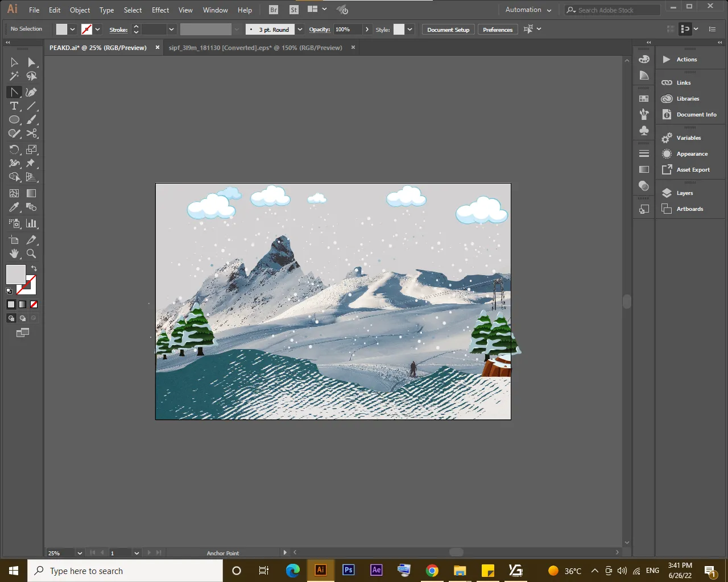This screenshot has height=582, width=728.
Task: Open the artboard number dropdown
Action: [x=136, y=553]
